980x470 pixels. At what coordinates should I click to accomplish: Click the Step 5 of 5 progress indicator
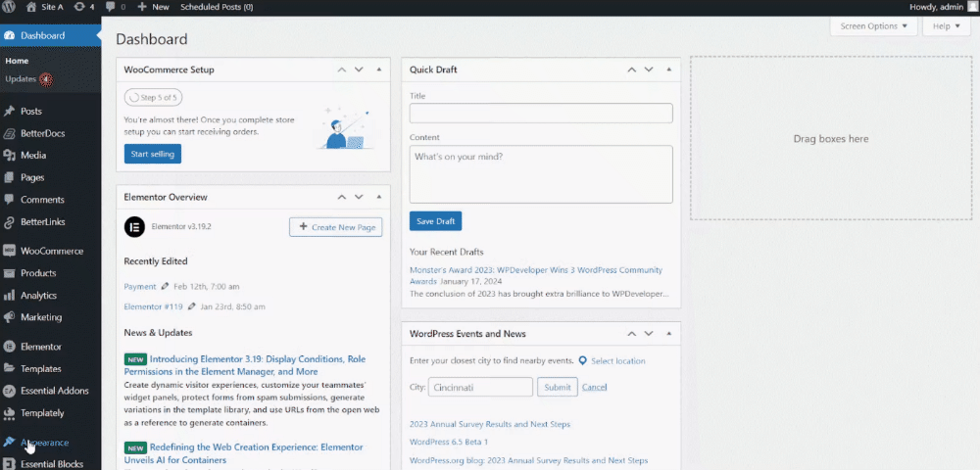click(153, 97)
